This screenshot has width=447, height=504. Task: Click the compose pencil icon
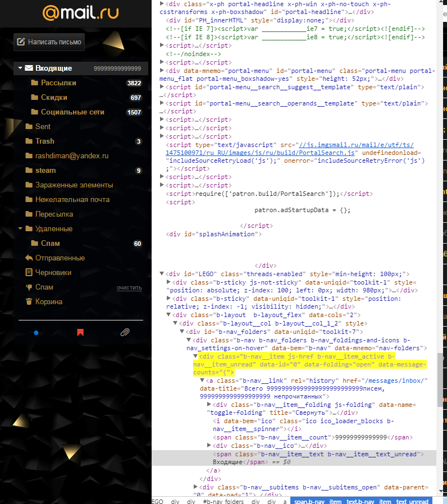pos(21,42)
